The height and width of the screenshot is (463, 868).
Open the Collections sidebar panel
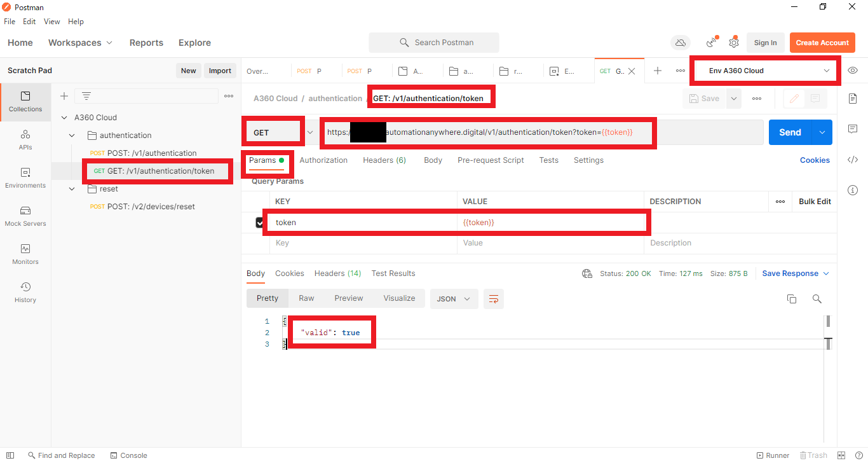tap(25, 102)
